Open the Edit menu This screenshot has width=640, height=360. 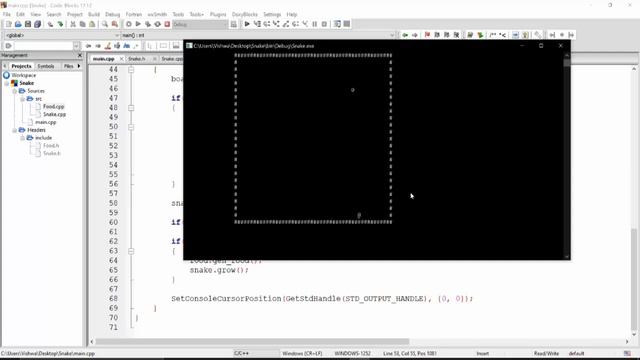pyautogui.click(x=20, y=14)
